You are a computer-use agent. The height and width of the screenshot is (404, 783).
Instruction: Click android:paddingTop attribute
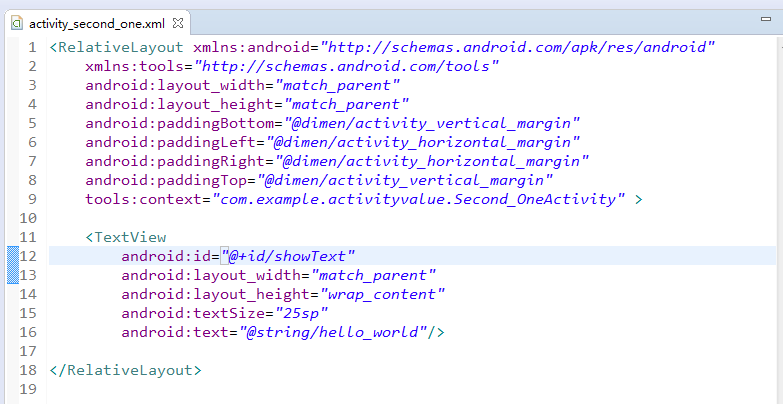click(166, 180)
